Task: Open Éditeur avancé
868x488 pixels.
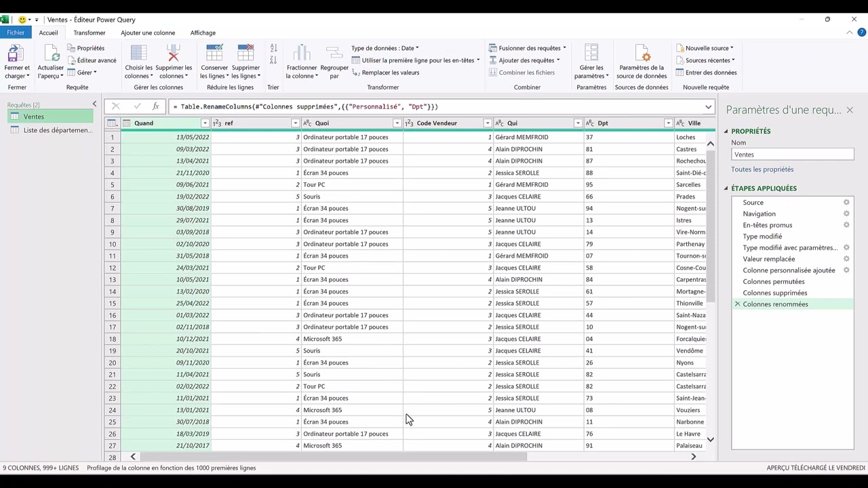Action: 91,60
